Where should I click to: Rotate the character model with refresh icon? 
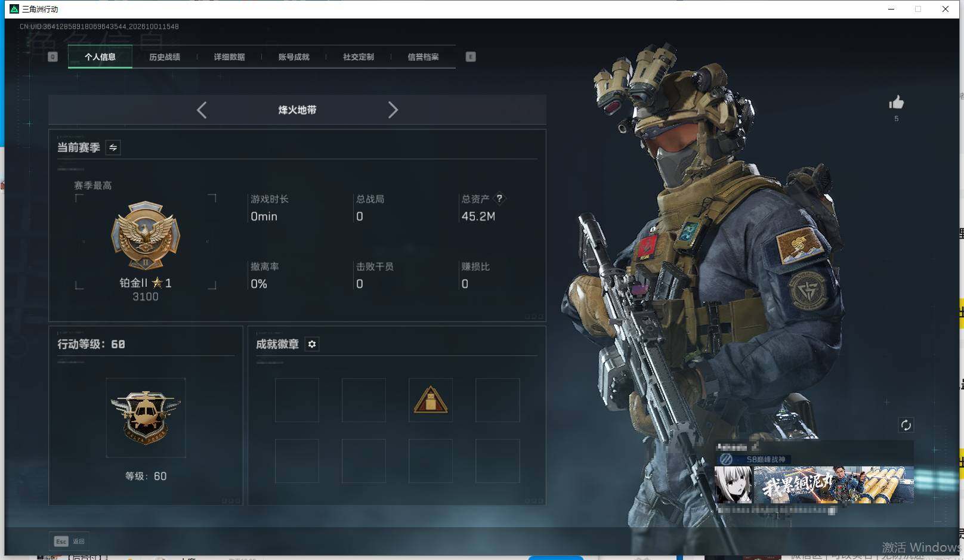906,425
